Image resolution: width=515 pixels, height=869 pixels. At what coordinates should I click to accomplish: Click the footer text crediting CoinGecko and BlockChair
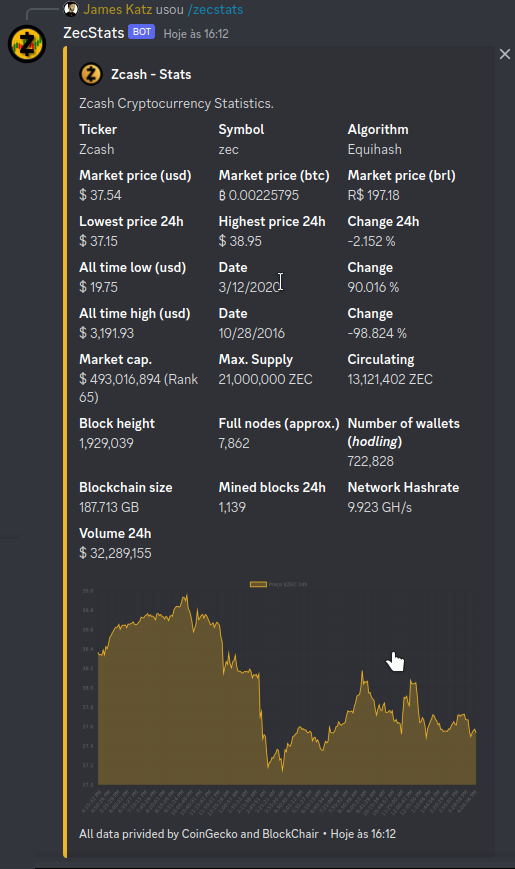[198, 834]
